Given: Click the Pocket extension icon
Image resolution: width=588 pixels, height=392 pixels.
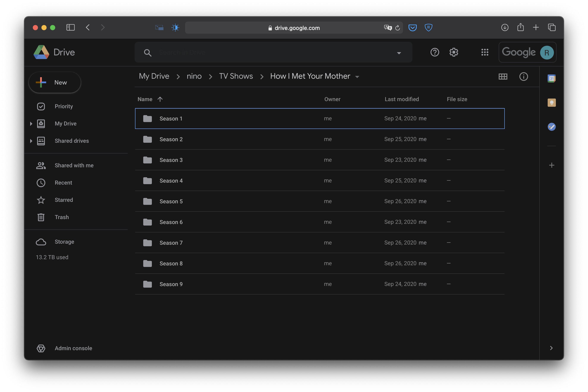Looking at the screenshot, I should [x=412, y=28].
